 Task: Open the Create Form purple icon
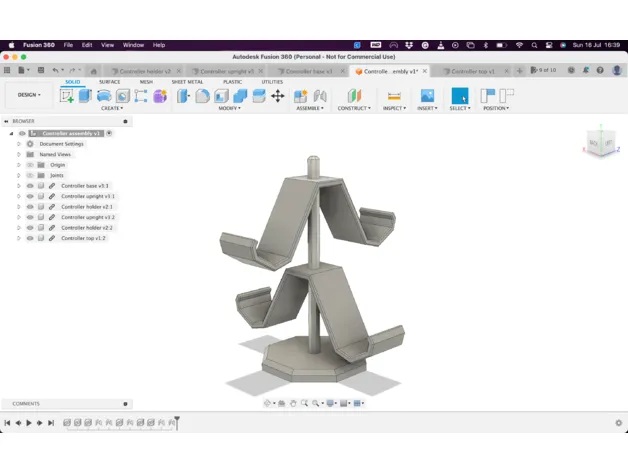159,96
